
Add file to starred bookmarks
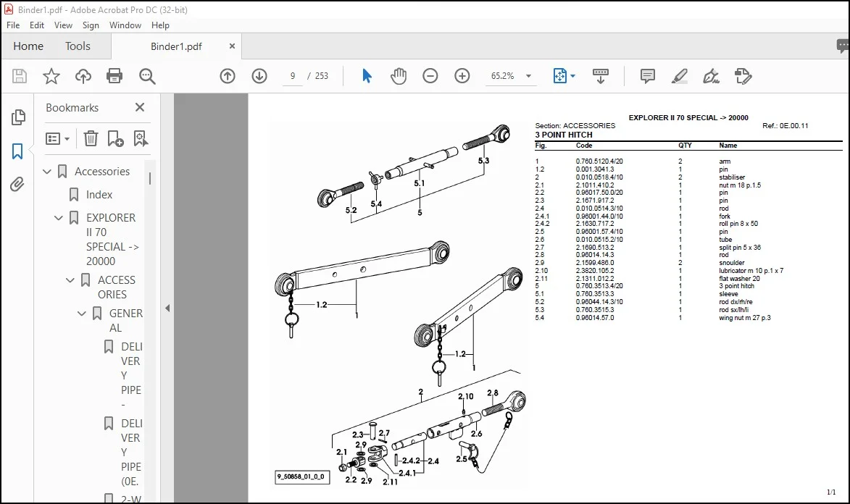pyautogui.click(x=51, y=76)
